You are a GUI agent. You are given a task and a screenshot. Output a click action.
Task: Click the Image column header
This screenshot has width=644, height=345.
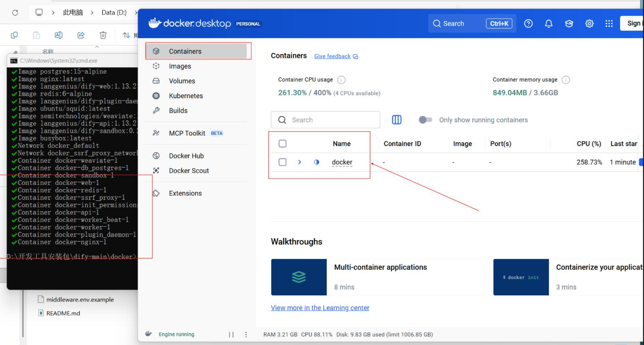point(462,144)
